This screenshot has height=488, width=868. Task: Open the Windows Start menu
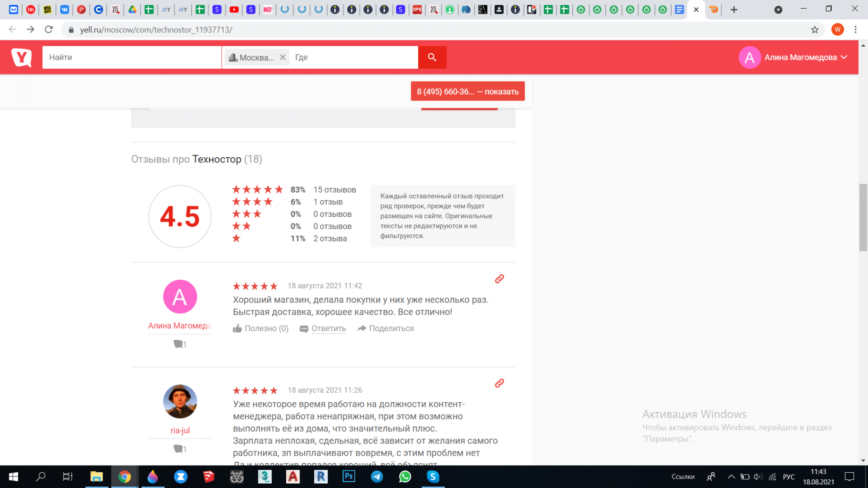coord(13,477)
